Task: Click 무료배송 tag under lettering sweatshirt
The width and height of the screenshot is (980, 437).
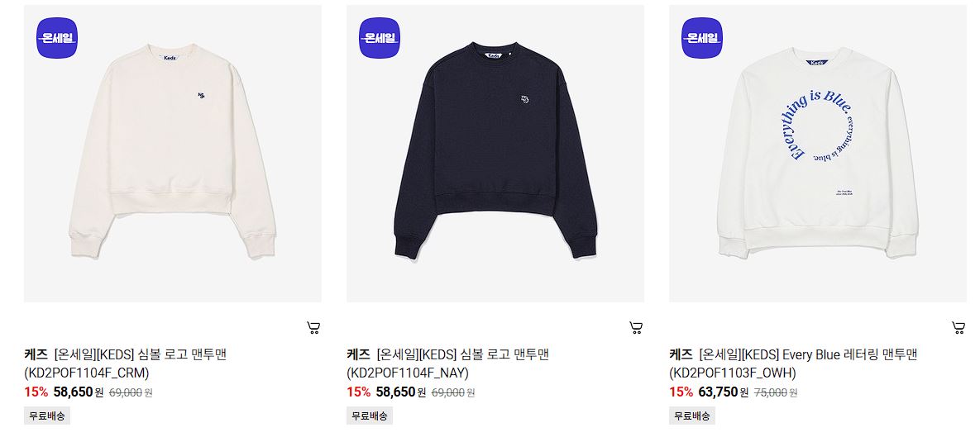Action: [692, 416]
